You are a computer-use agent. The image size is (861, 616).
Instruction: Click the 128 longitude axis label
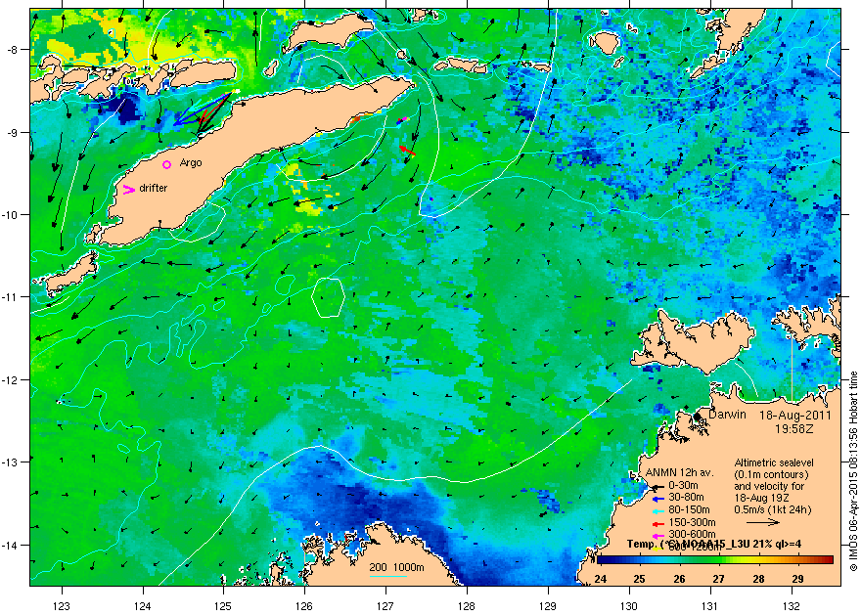coord(467,606)
